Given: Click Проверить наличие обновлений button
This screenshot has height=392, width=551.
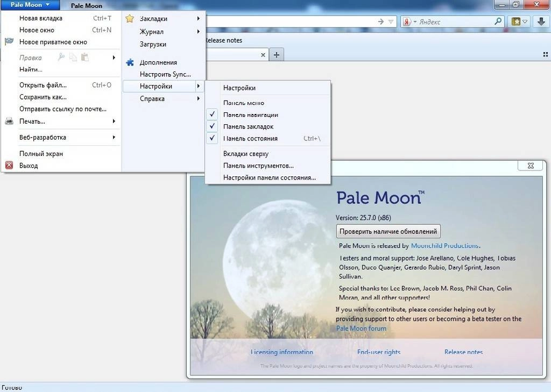Looking at the screenshot, I should tap(388, 231).
